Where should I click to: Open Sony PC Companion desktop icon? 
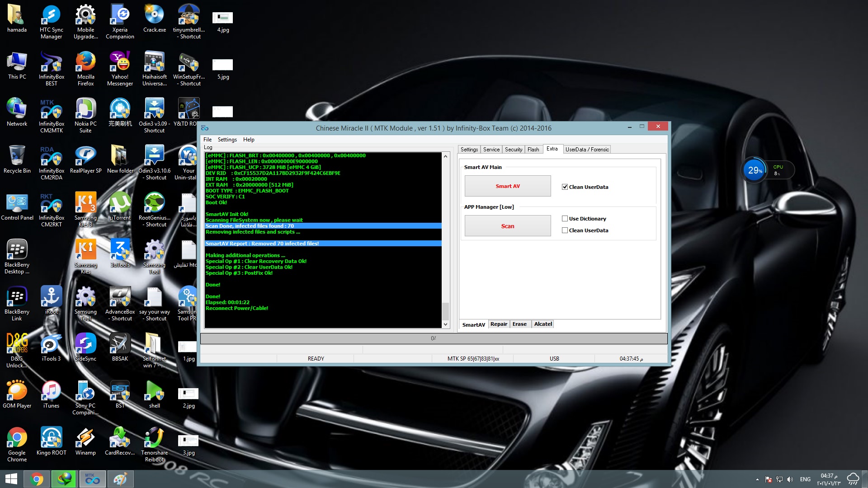85,397
